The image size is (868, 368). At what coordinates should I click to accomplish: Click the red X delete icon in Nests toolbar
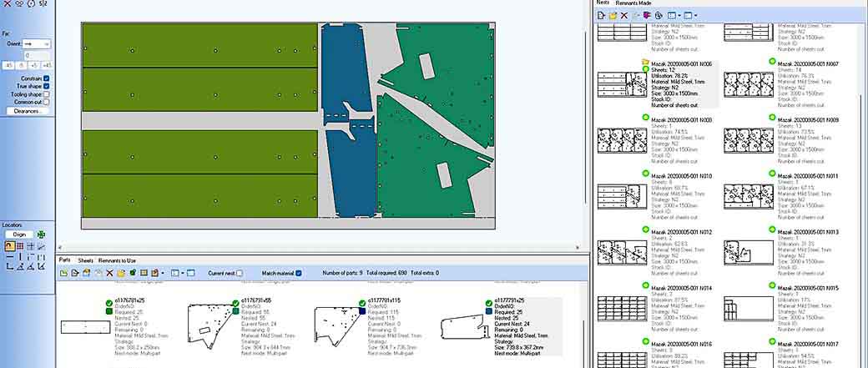click(x=623, y=15)
